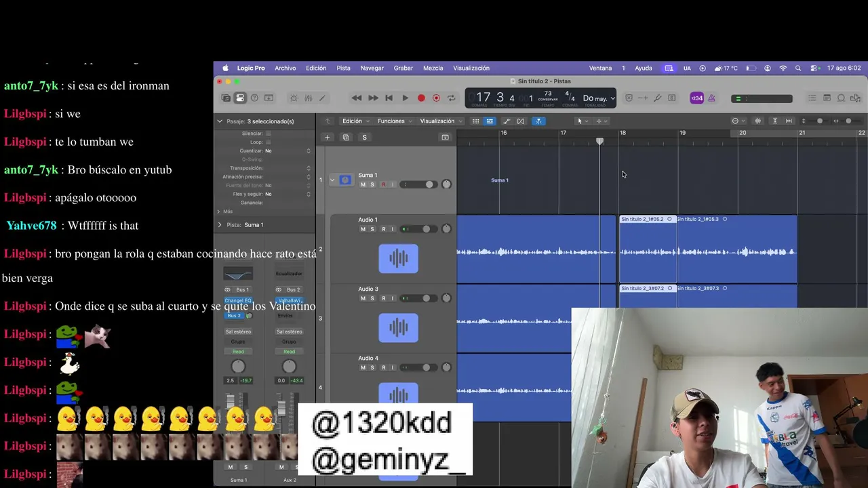Open the Pista menu
This screenshot has width=868, height=488.
[344, 68]
